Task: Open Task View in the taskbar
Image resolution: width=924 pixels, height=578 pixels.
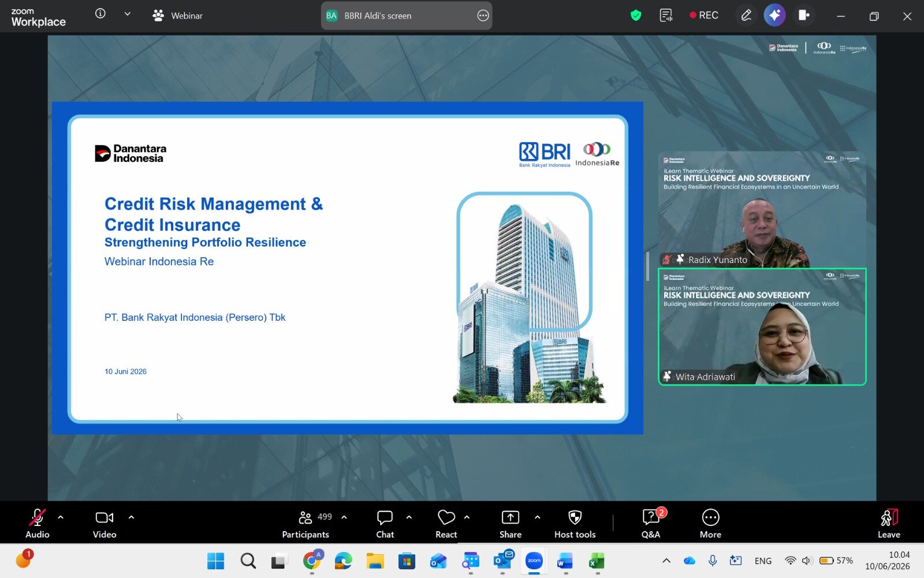Action: (280, 561)
